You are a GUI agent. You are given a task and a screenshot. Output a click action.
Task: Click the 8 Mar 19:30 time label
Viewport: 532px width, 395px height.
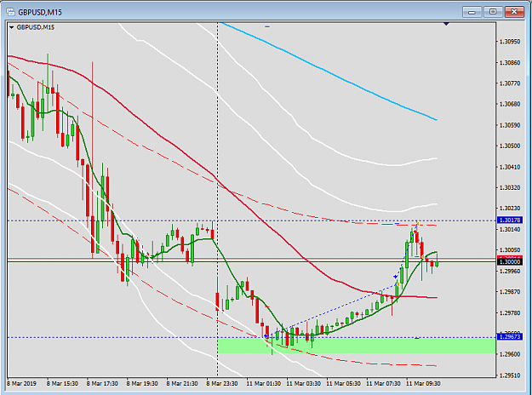(142, 383)
